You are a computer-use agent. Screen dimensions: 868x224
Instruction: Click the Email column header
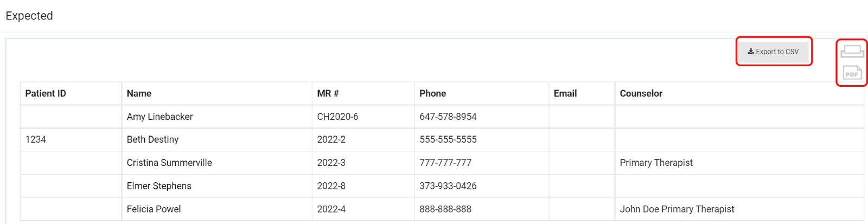(x=565, y=93)
